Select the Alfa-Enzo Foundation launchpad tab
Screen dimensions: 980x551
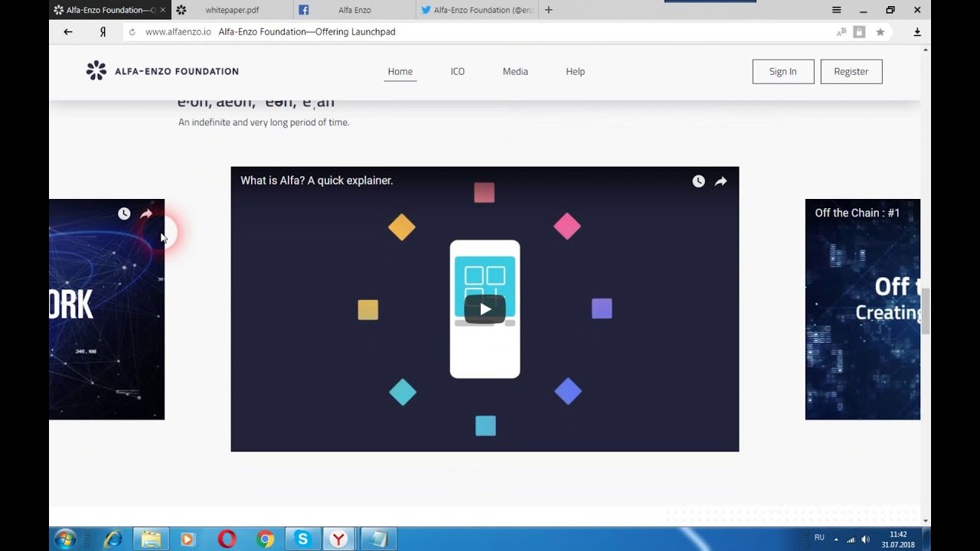[x=110, y=10]
